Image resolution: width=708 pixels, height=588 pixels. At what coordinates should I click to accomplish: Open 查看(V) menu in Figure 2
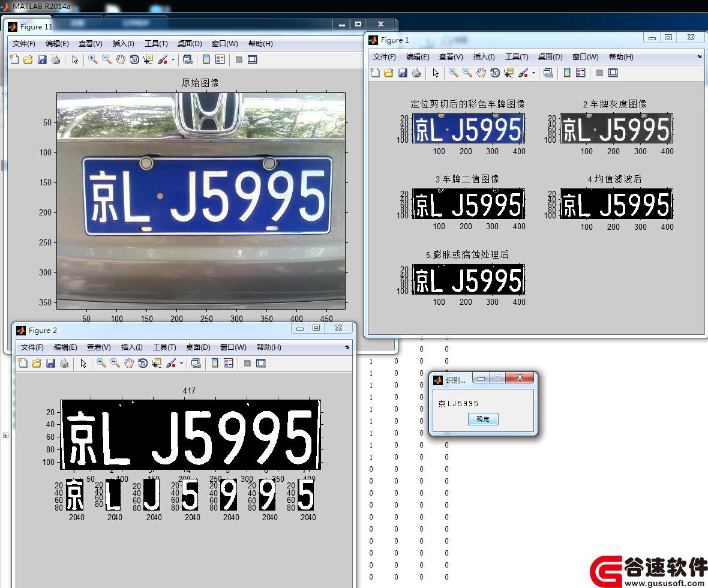[98, 347]
